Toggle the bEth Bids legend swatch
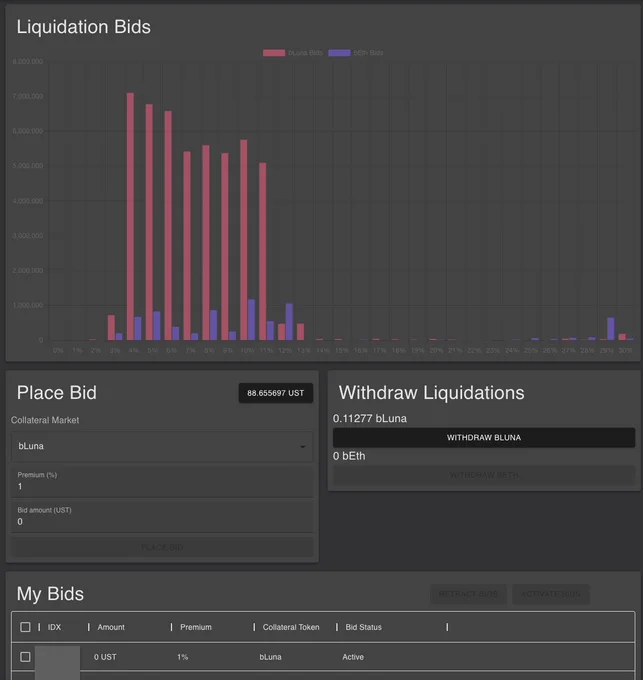643x680 pixels. 339,52
